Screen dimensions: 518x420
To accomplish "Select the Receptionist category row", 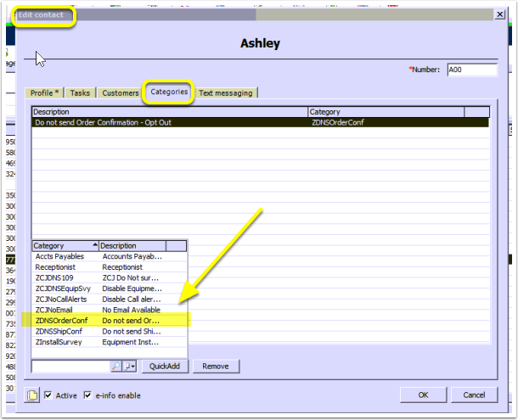I will tap(110, 267).
